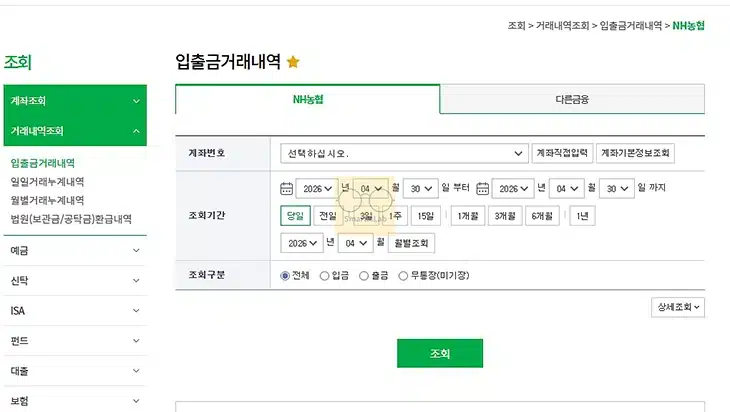The width and height of the screenshot is (730, 412).
Task: Expand the 예금 sidebar section
Action: pos(75,250)
